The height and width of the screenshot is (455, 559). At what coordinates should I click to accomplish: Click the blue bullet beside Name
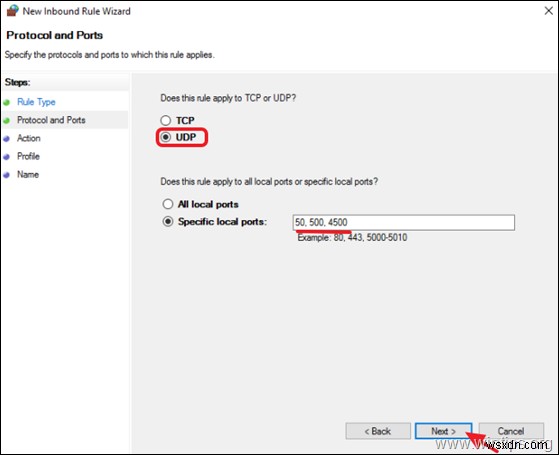(x=7, y=175)
